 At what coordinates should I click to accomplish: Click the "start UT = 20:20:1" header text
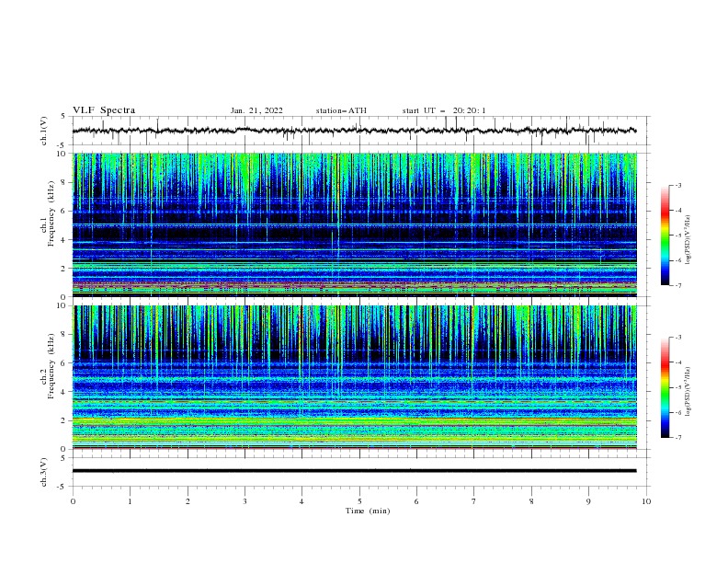443,110
